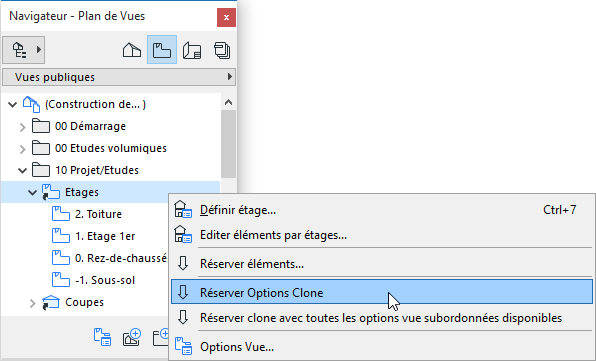
Task: Click the navigator scrollbar up arrow
Action: tap(228, 102)
